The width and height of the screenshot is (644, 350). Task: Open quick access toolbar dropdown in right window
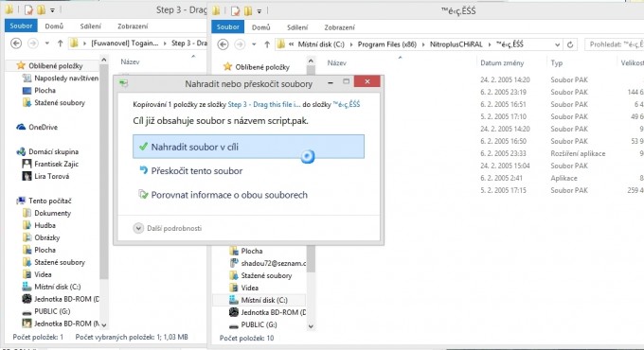[259, 11]
